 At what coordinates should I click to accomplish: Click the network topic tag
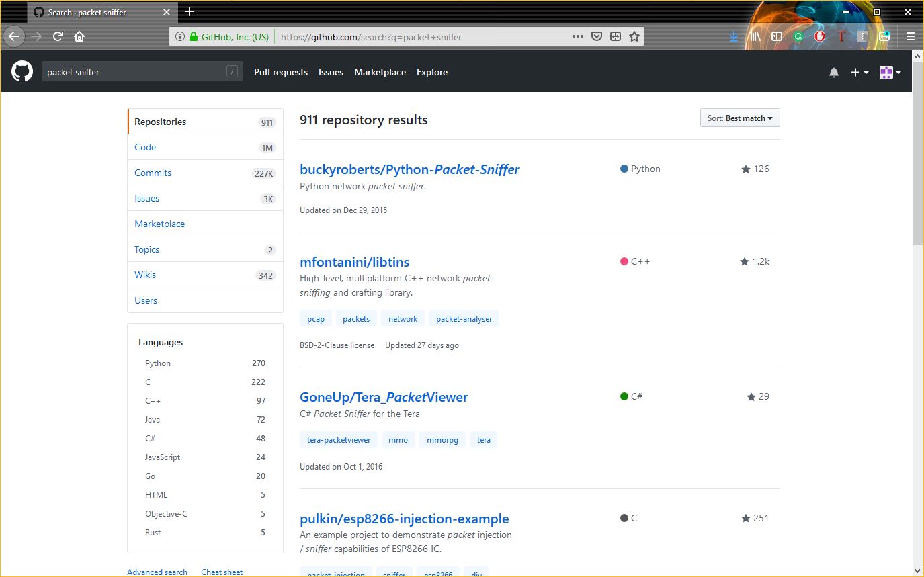[403, 319]
